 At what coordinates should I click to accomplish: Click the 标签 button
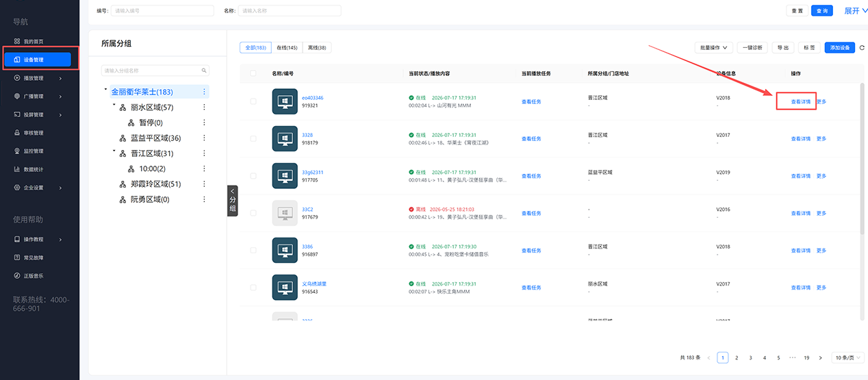809,47
